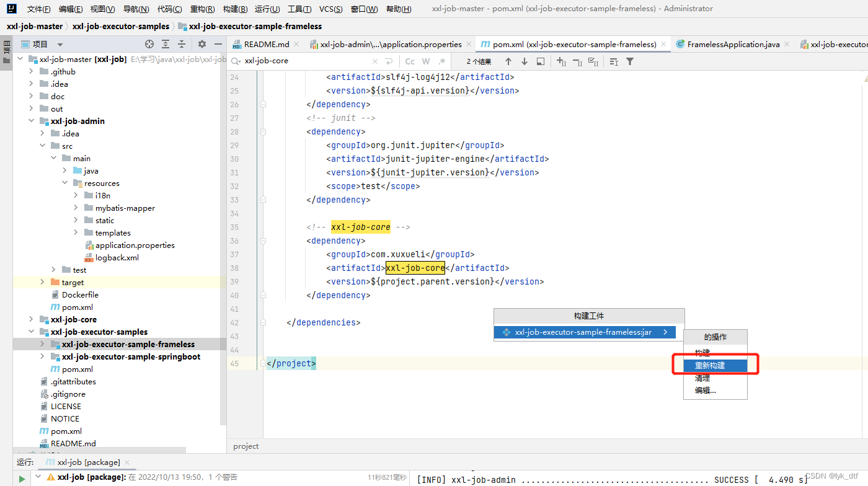Select 清理 in the actions popup
868x486 pixels.
(x=715, y=378)
